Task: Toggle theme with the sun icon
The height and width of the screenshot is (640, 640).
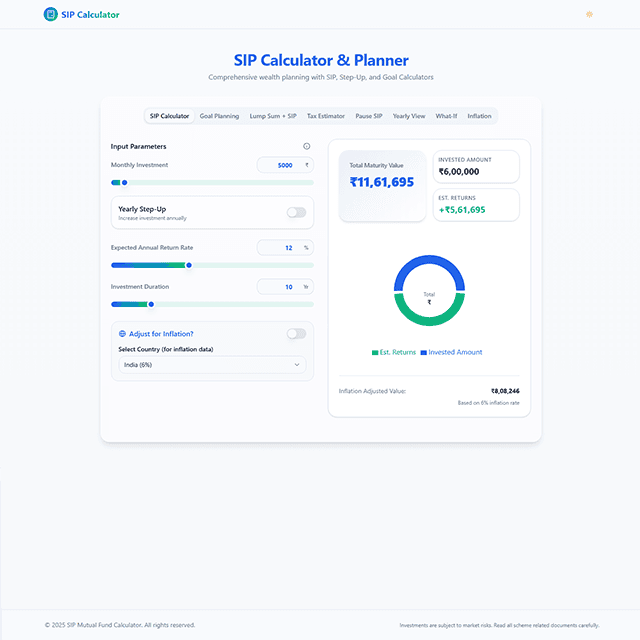Action: point(589,14)
